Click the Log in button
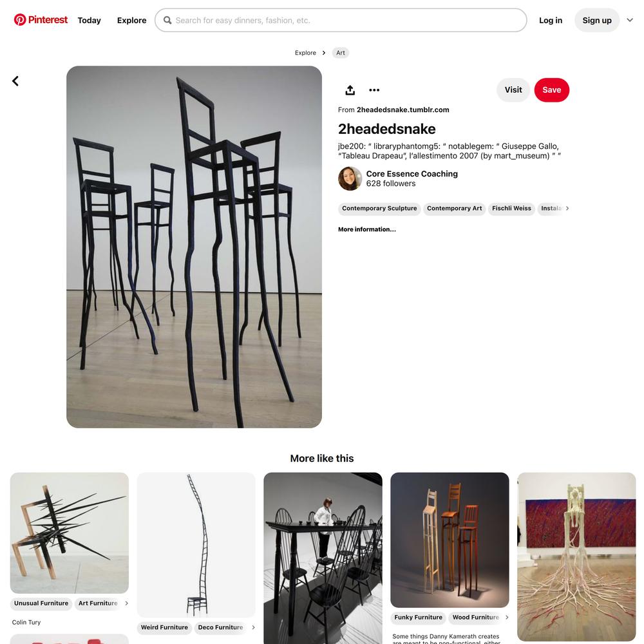Image resolution: width=644 pixels, height=644 pixels. pyautogui.click(x=551, y=20)
